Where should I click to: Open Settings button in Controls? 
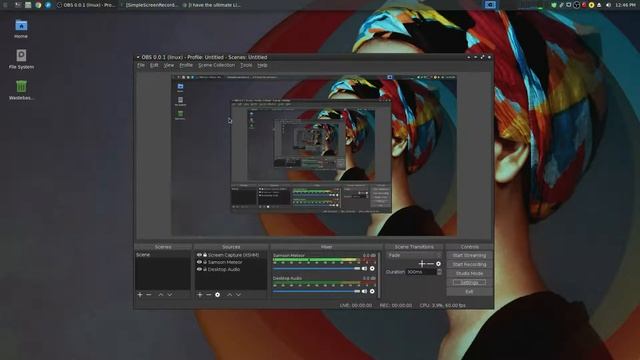pyautogui.click(x=469, y=282)
